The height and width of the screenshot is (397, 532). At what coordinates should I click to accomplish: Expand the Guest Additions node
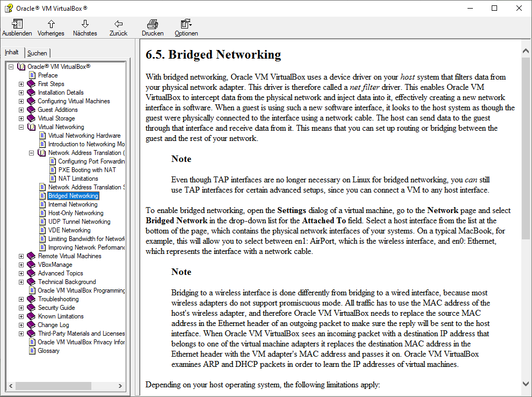click(21, 110)
